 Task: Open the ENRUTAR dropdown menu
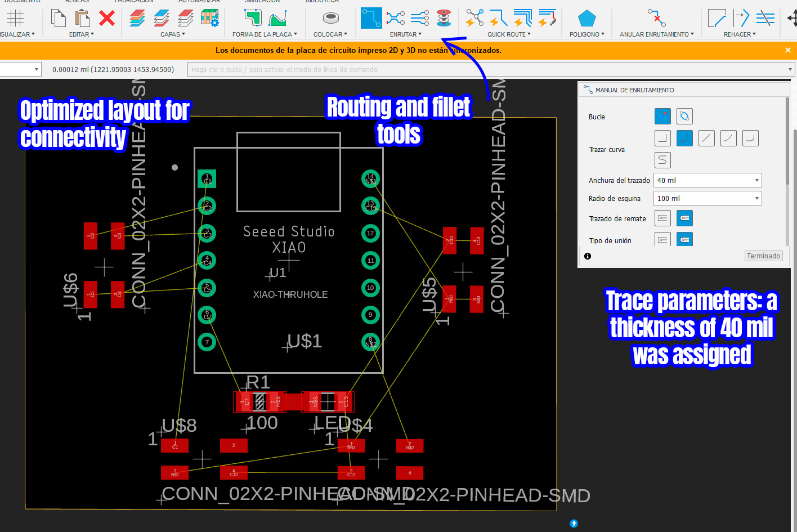click(406, 34)
